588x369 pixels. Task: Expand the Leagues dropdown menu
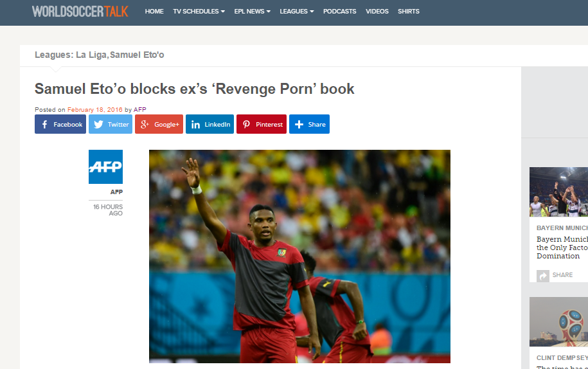click(x=297, y=12)
